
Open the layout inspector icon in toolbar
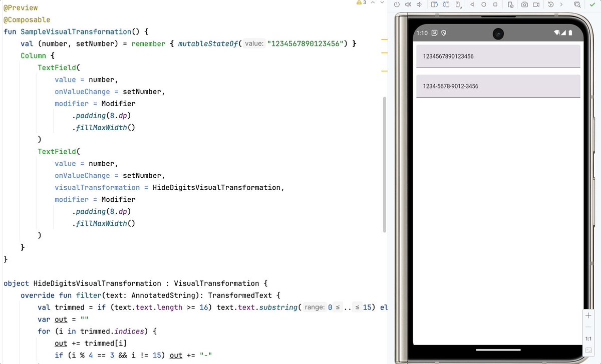pyautogui.click(x=577, y=5)
